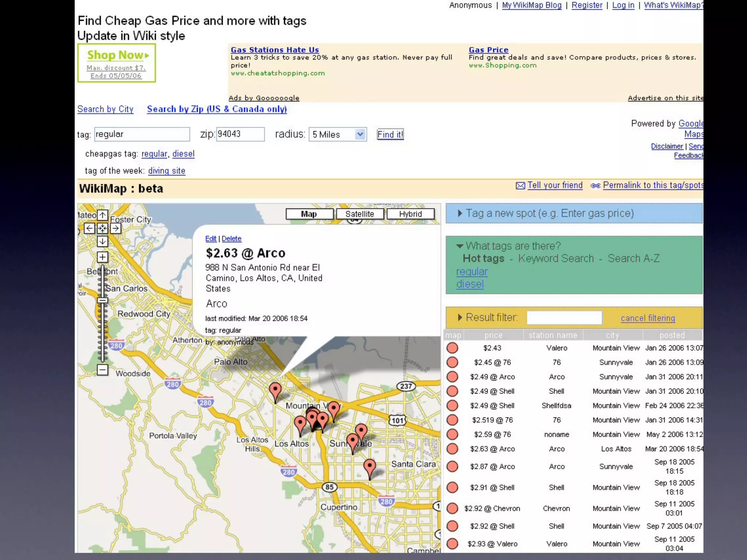Click the map pan down arrow
747x560 pixels.
click(102, 241)
